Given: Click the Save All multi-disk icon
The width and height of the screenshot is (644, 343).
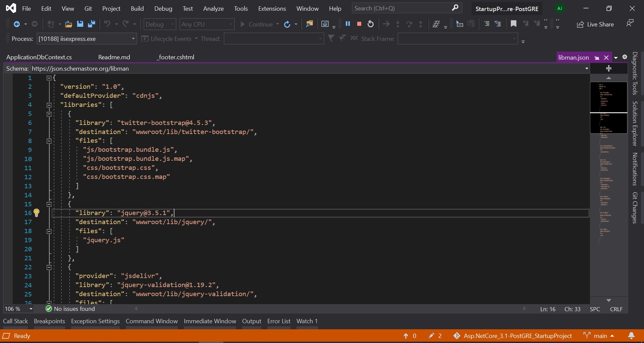Looking at the screenshot, I should pos(91,24).
